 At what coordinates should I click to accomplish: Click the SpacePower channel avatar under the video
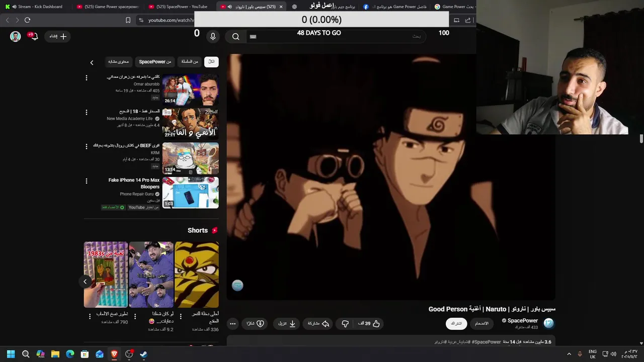[549, 323]
